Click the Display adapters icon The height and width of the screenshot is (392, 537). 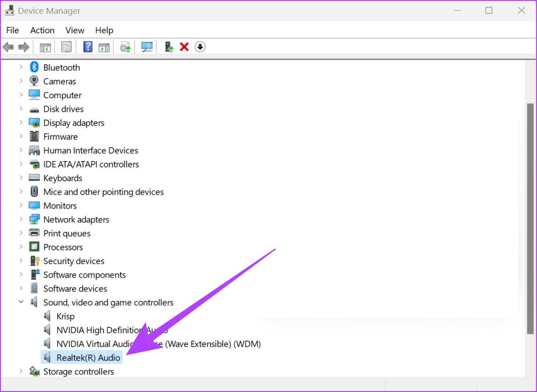[34, 123]
